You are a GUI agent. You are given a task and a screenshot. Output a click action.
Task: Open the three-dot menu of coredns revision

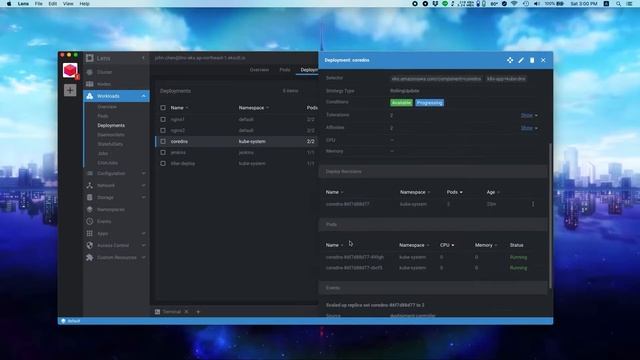pyautogui.click(x=533, y=204)
